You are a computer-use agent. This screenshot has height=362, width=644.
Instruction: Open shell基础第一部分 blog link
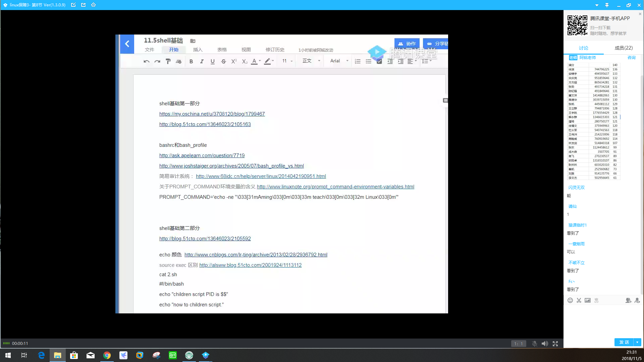205,124
